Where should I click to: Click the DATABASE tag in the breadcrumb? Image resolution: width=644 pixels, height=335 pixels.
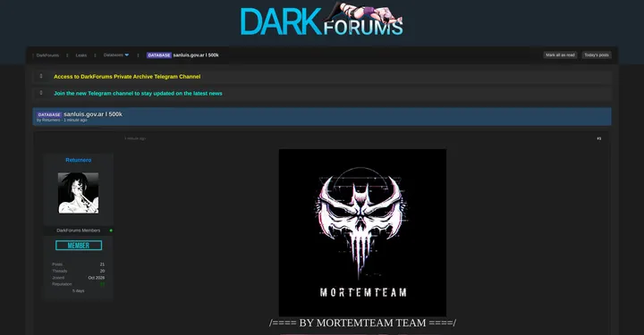(159, 55)
